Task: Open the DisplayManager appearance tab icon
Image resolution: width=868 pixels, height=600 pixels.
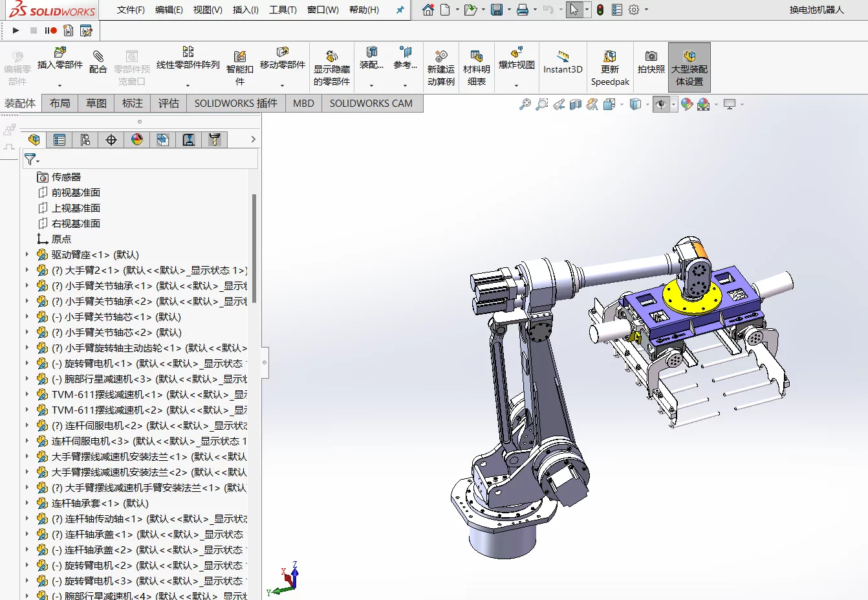Action: pyautogui.click(x=137, y=140)
